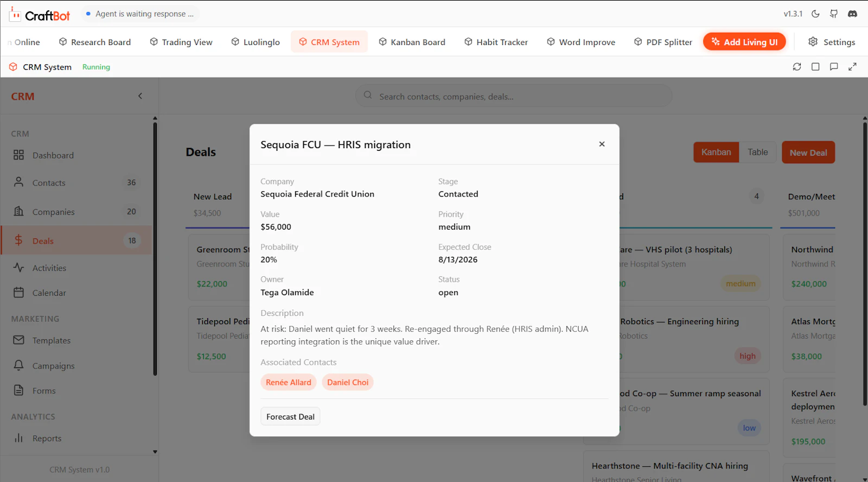The height and width of the screenshot is (482, 868).
Task: Click the Add Living UI sparkle icon
Action: (716, 41)
